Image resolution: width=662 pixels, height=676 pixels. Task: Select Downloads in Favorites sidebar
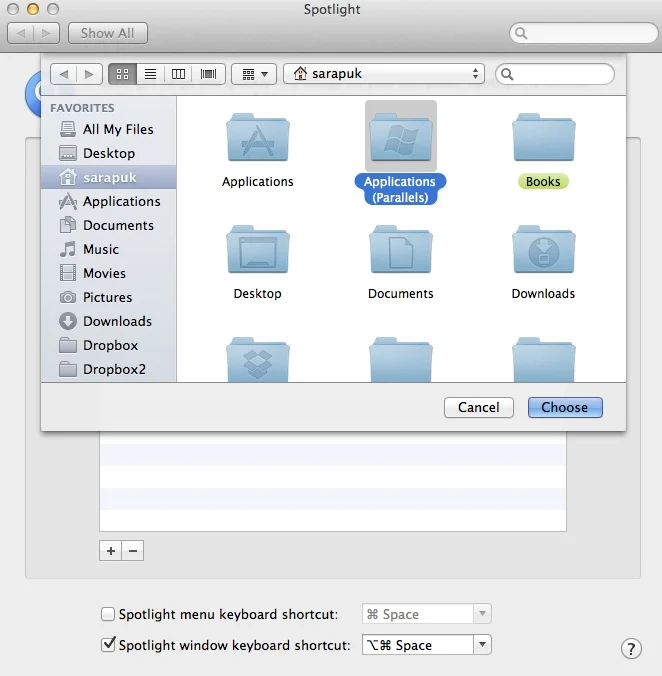109,321
